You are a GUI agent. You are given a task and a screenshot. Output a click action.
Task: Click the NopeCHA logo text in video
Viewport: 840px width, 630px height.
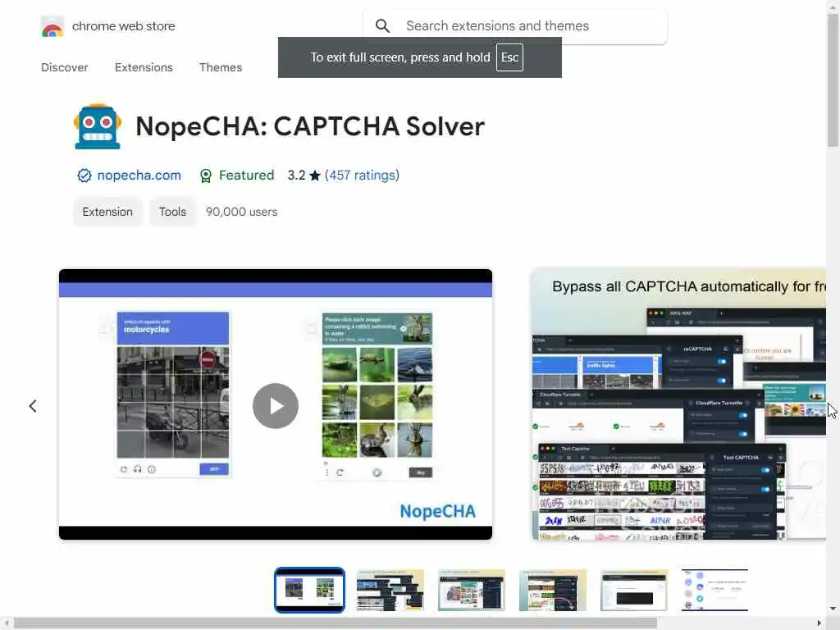(x=438, y=511)
